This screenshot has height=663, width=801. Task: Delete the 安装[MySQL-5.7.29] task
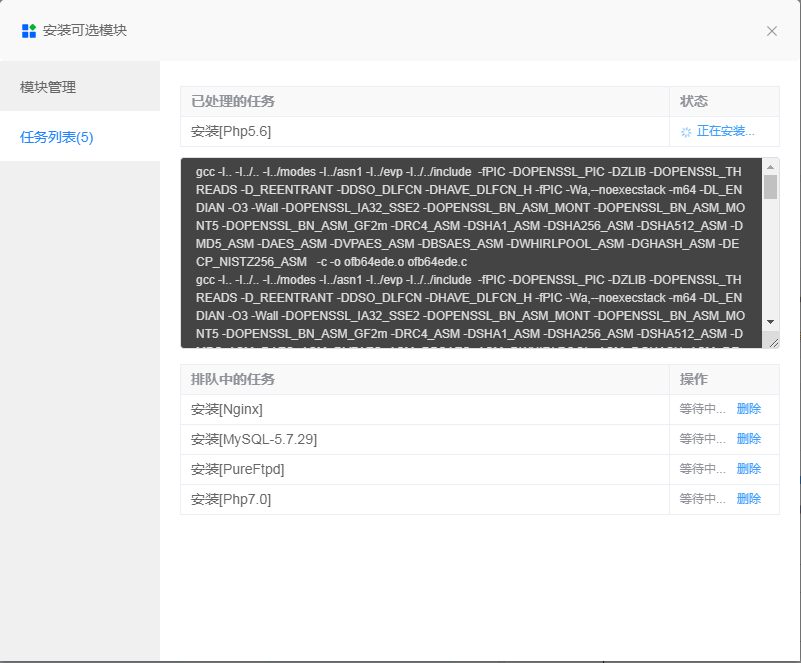pyautogui.click(x=750, y=439)
